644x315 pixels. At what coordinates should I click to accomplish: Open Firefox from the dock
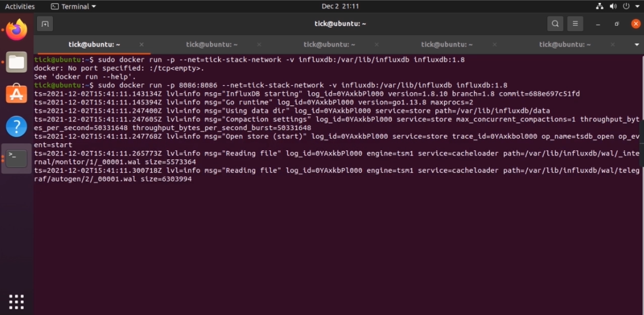[16, 30]
